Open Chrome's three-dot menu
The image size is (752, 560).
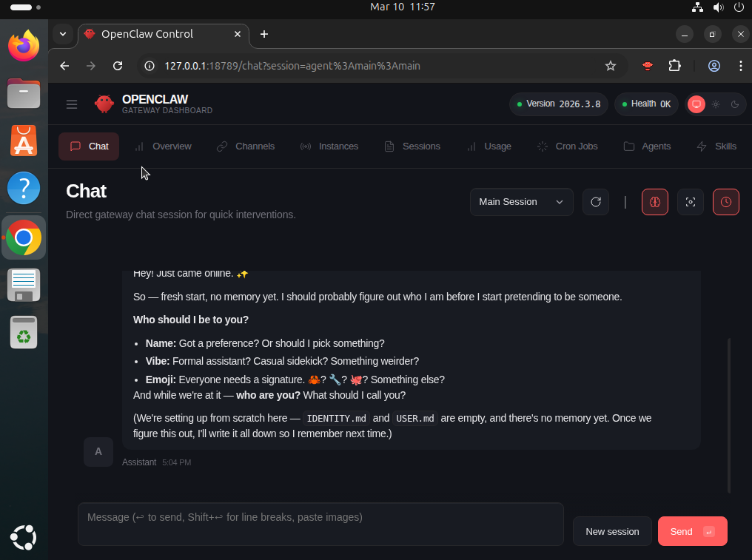pos(740,66)
